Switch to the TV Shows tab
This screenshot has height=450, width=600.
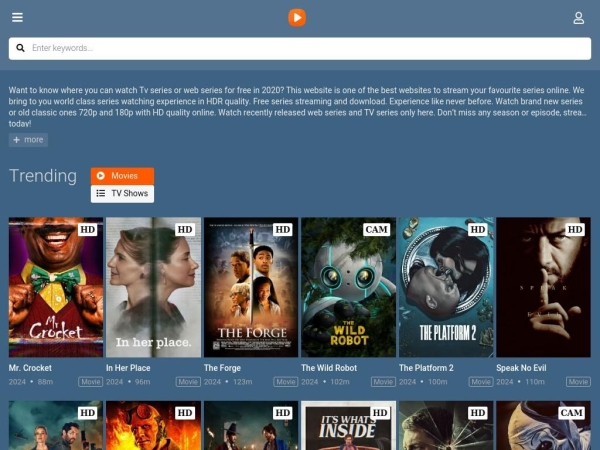pos(122,193)
